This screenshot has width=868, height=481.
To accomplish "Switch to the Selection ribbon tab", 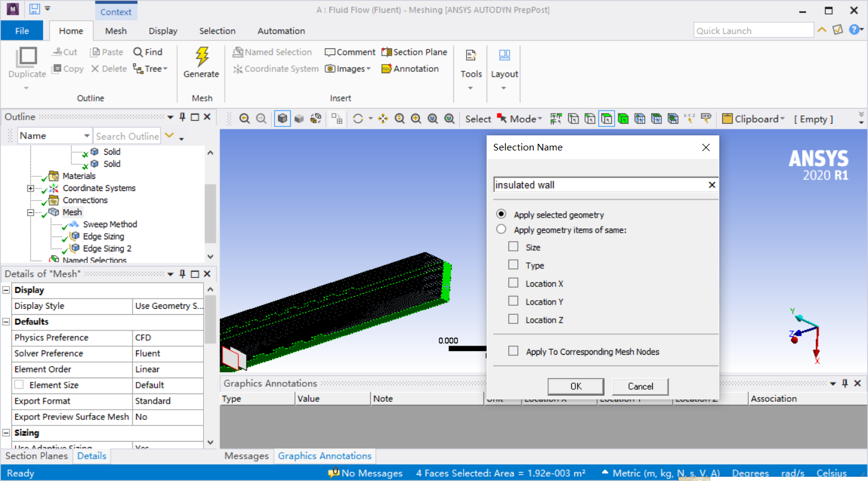I will point(218,31).
